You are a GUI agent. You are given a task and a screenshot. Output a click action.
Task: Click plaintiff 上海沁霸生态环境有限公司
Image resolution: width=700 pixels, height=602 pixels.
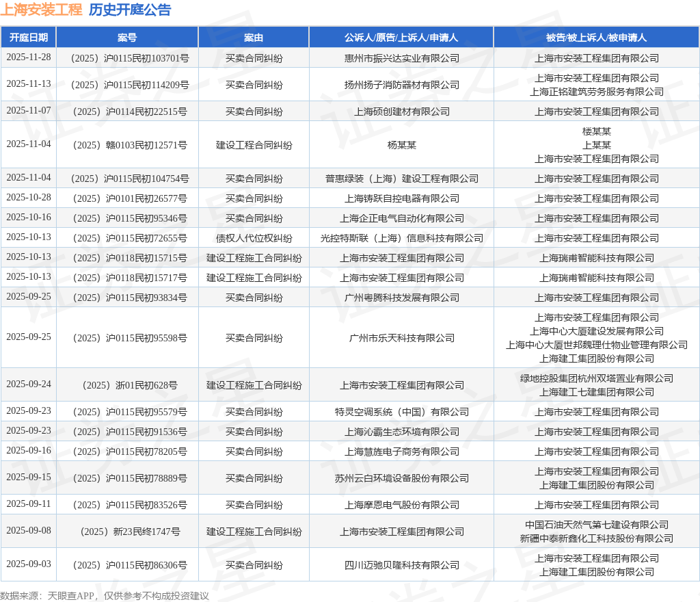(401, 432)
